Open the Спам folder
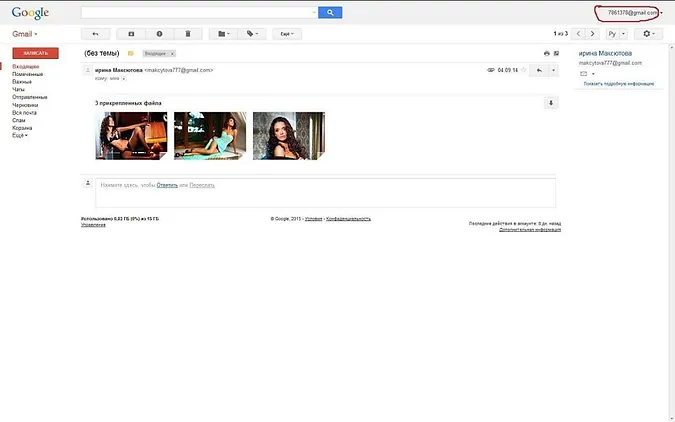675x422 pixels. [19, 120]
